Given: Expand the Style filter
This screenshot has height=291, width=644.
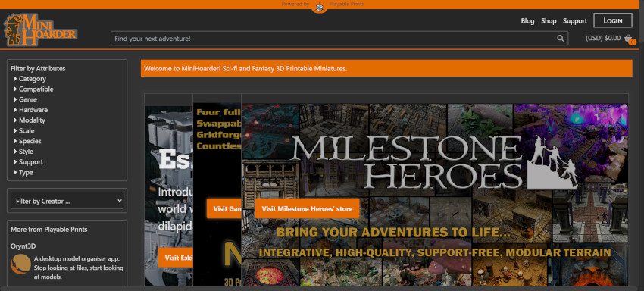Looking at the screenshot, I should [x=23, y=152].
